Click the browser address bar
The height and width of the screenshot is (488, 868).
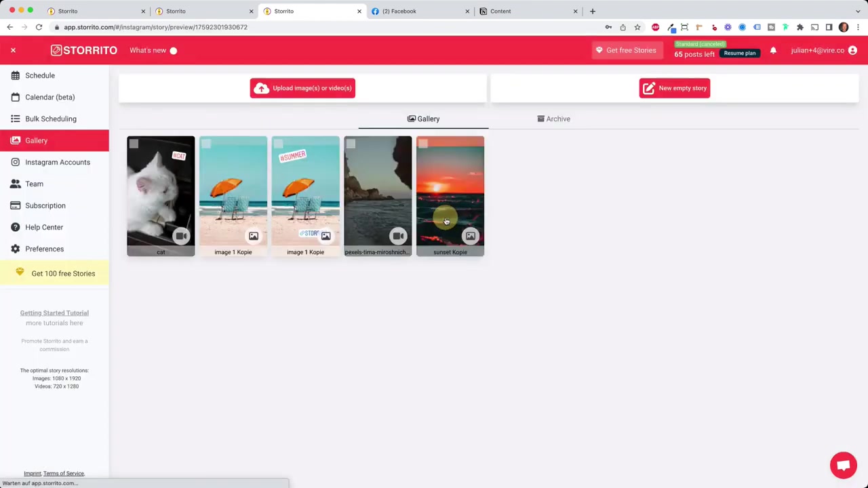pyautogui.click(x=325, y=27)
